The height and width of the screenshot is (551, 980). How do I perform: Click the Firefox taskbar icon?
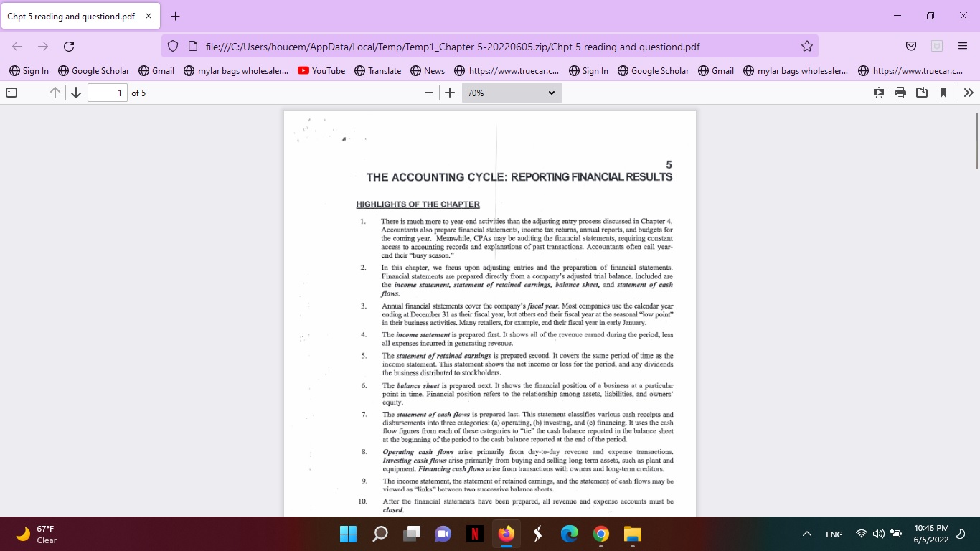tap(507, 534)
